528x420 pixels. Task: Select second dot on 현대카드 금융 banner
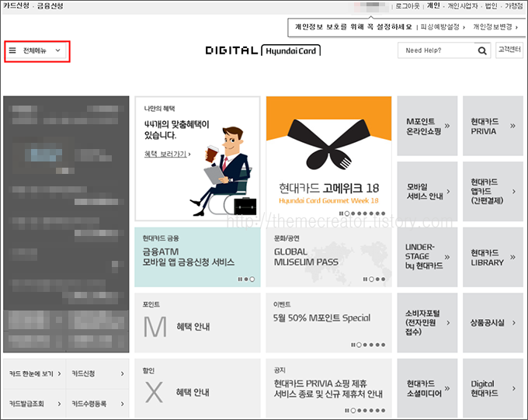[252, 279]
